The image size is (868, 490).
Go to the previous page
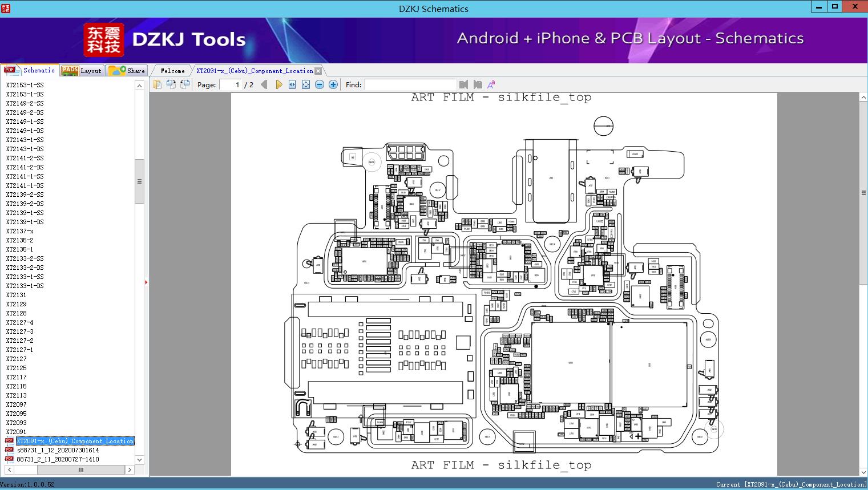[264, 84]
